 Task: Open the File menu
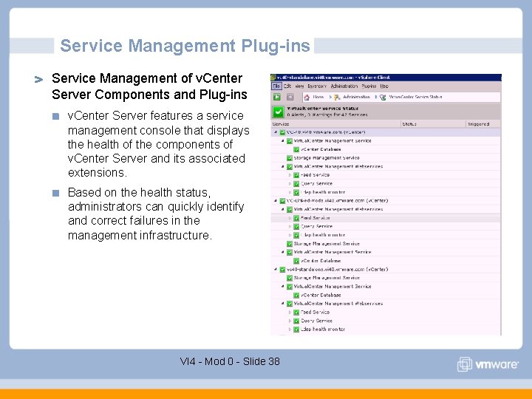(276, 86)
